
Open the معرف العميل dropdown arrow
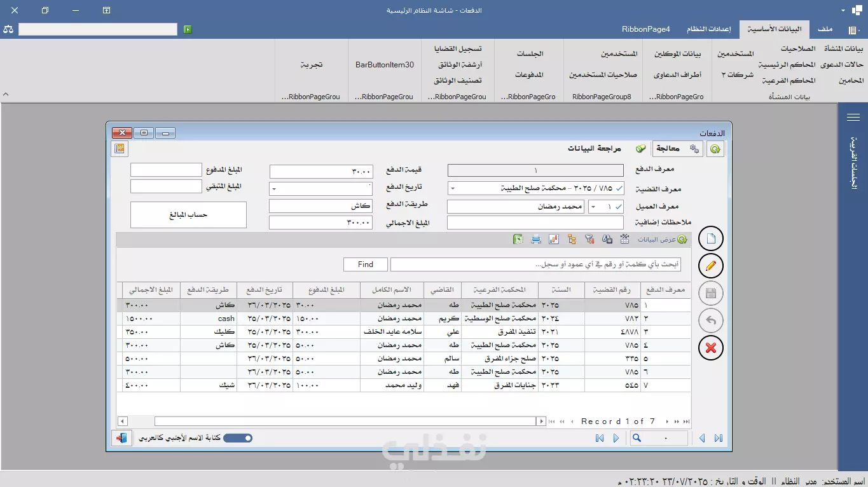593,207
